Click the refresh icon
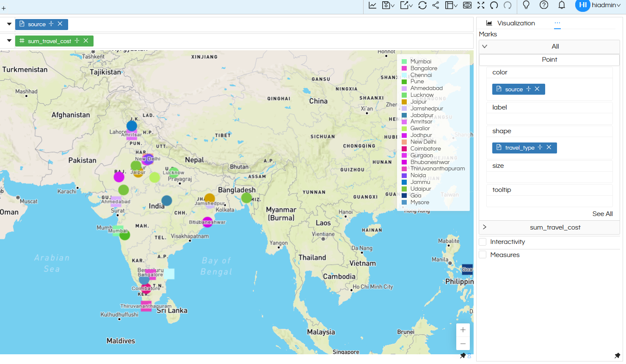Screen dimensions: 626x364 422,5
